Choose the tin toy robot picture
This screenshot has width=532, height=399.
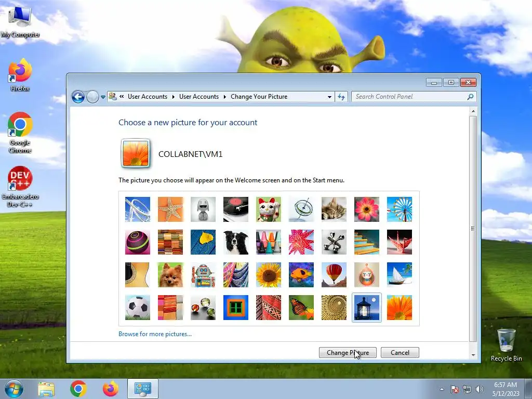(x=203, y=275)
